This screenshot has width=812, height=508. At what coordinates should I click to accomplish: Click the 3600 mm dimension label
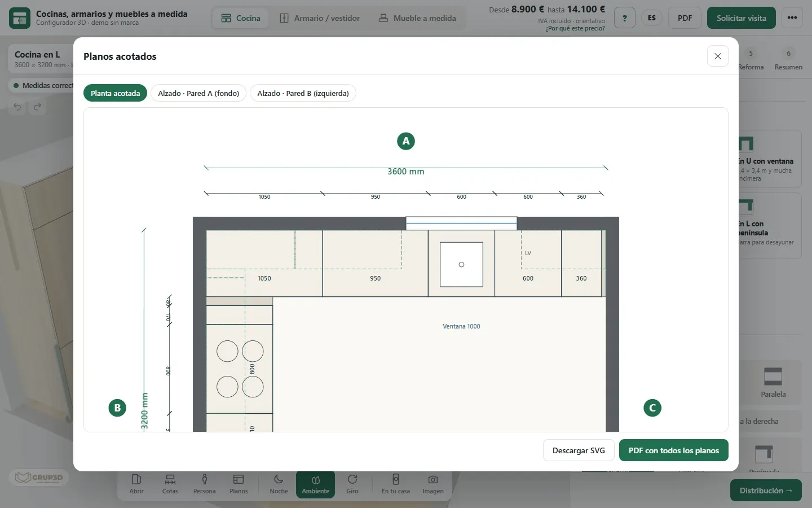(405, 172)
